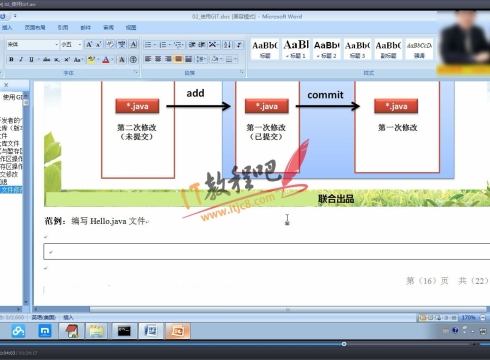Toggle Insert mode in status bar
Screen dimensions: 490x360
coord(68,317)
